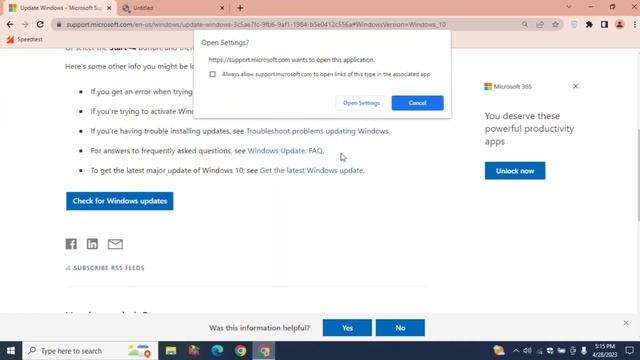Open the Windows Start menu
Image resolution: width=640 pixels, height=360 pixels.
tap(11, 351)
